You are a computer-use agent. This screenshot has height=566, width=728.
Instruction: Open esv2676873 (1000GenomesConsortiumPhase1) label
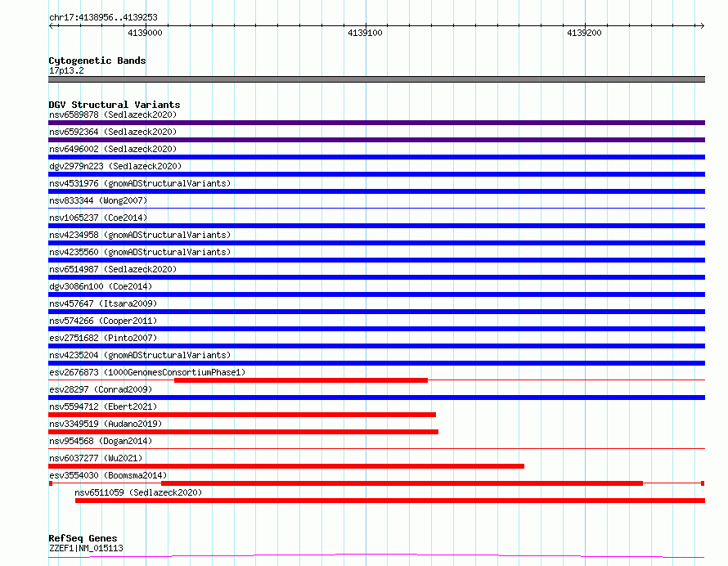147,372
